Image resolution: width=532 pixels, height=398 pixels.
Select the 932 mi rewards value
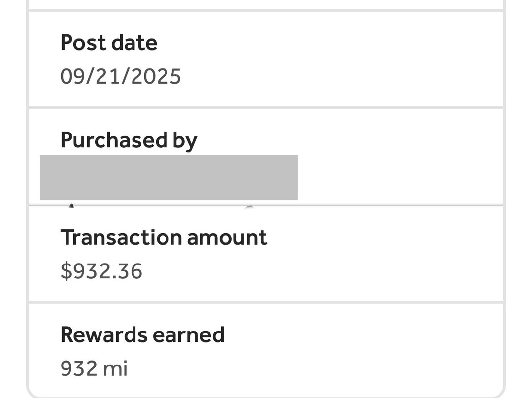point(94,368)
